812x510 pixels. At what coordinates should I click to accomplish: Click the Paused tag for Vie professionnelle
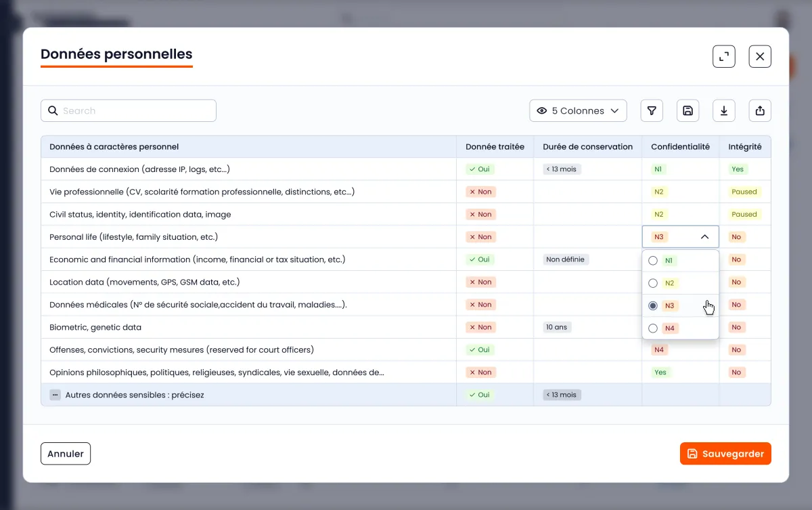point(744,192)
